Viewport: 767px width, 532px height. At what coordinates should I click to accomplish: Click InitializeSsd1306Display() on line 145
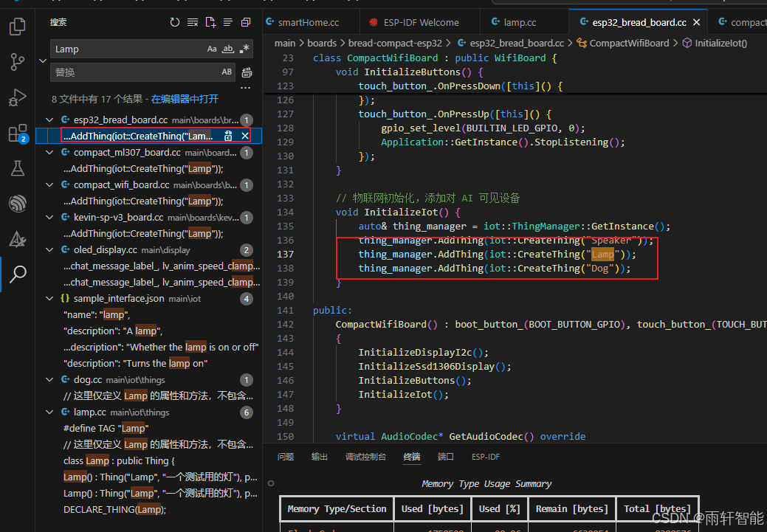click(x=435, y=366)
